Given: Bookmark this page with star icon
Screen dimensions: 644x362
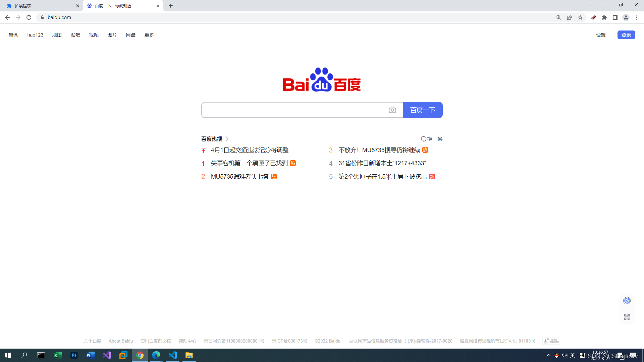Looking at the screenshot, I should 580,17.
